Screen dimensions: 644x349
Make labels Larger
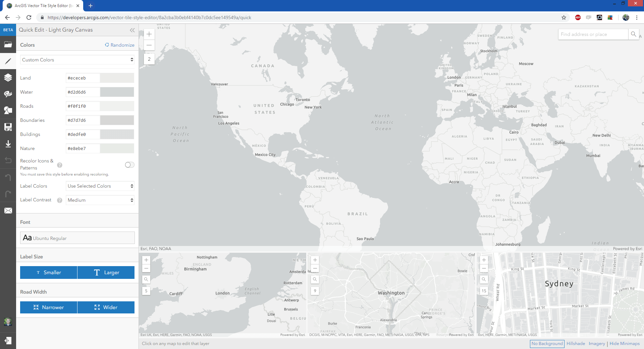pos(106,272)
